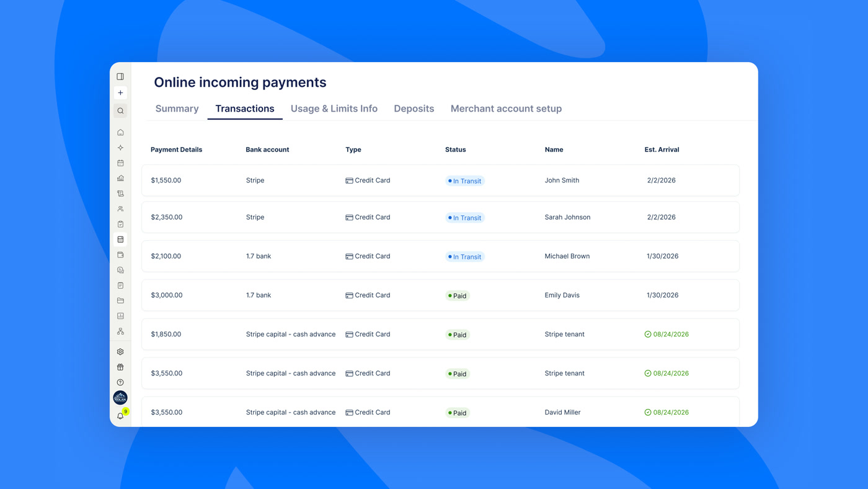
Task: Switch to the Summary tab
Action: [177, 109]
